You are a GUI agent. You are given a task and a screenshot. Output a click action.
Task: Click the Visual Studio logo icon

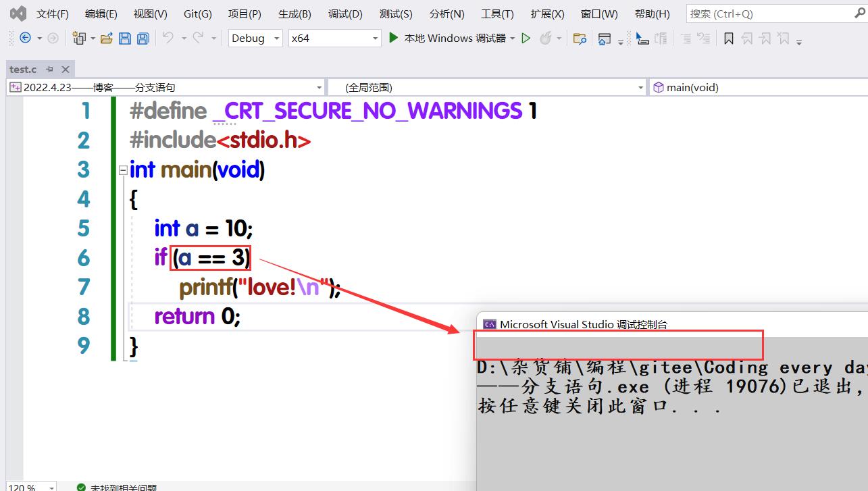[18, 13]
